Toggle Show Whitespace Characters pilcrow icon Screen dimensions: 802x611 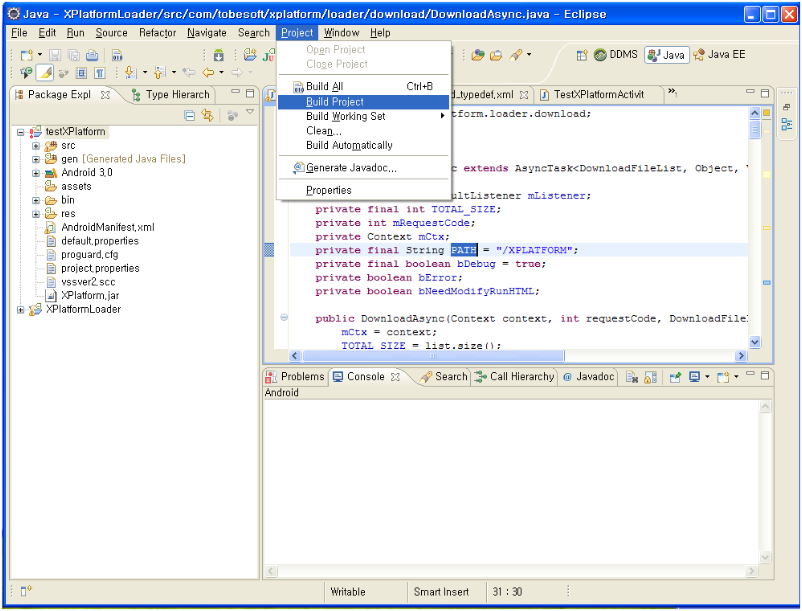tap(100, 73)
